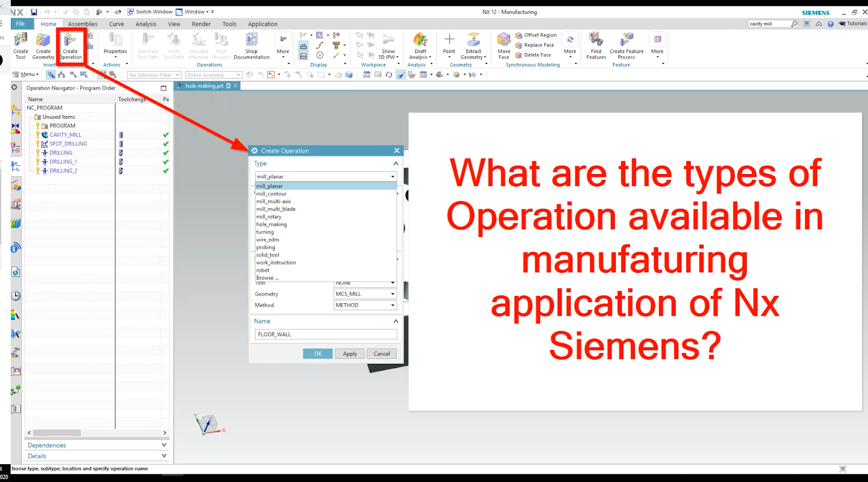Click the command finder search icon
Image resolution: width=868 pixels, height=482 pixels.
click(x=794, y=24)
